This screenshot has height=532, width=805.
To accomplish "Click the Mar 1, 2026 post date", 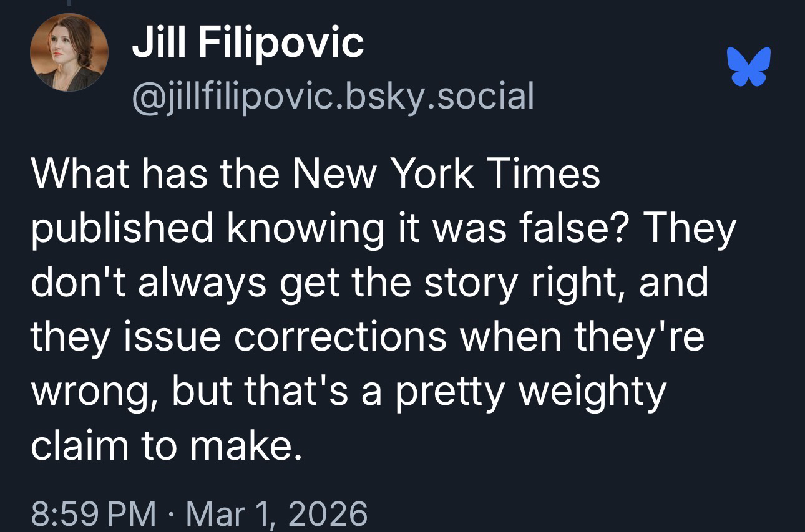I will (x=276, y=515).
